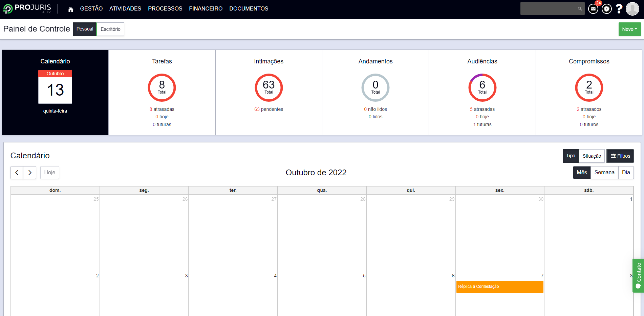The height and width of the screenshot is (316, 644).
Task: Select day 4 in the calendar
Action: (x=275, y=276)
